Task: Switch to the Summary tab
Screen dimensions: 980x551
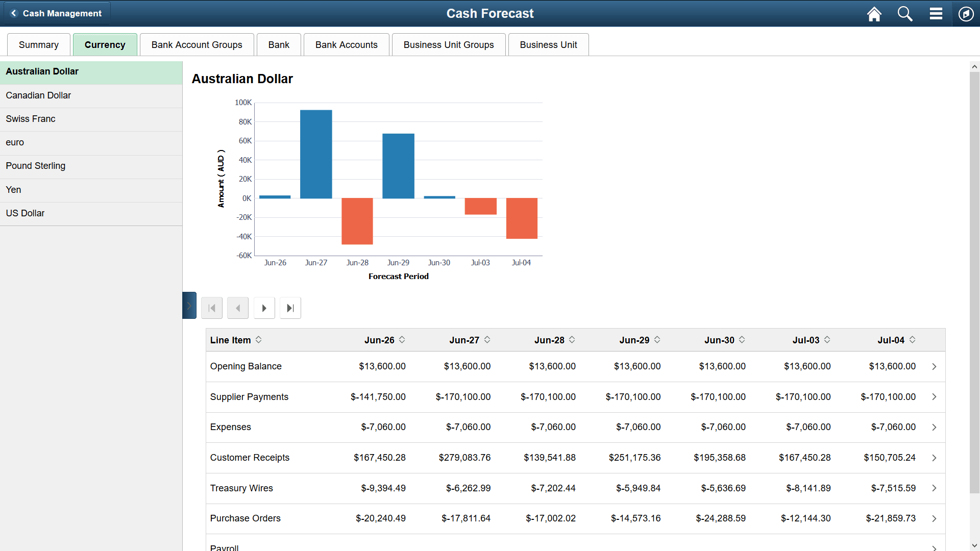Action: [38, 44]
